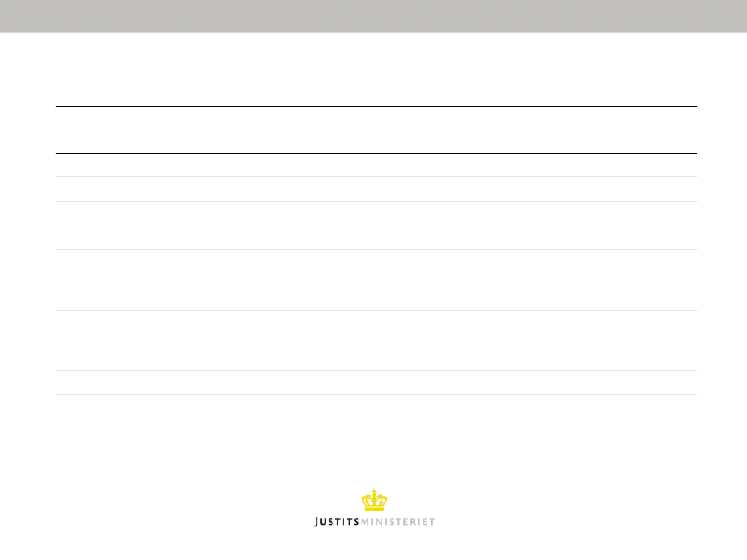Select the last tall table row, right column
Image resolution: width=747 pixels, height=560 pixels.
coord(491,425)
